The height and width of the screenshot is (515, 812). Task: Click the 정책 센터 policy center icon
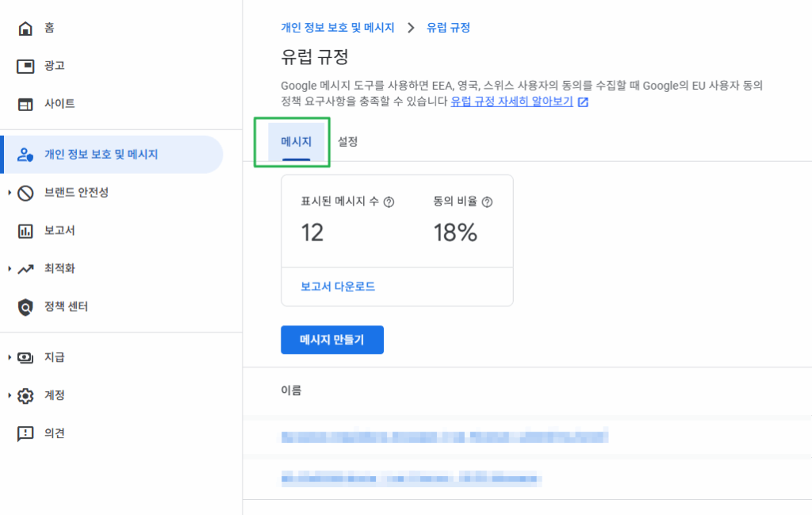[25, 306]
